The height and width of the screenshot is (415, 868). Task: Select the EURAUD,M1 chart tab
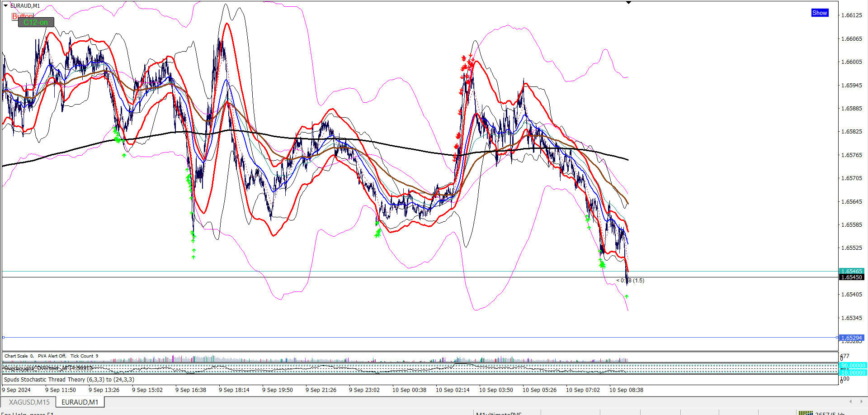click(80, 402)
